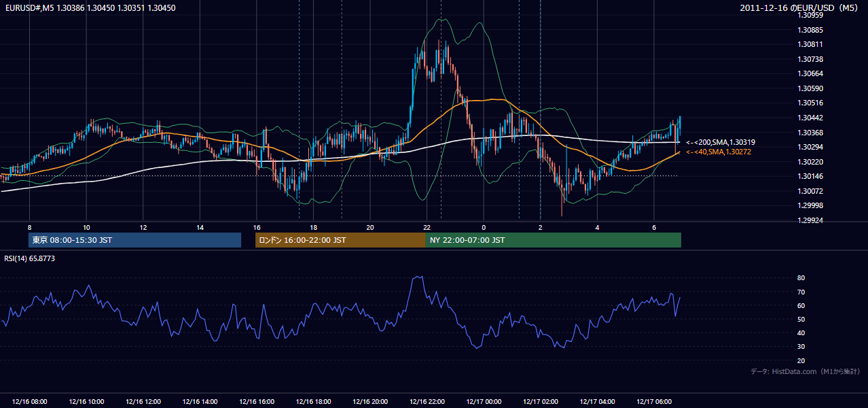Click the Tokyo 08:00-15:30 JST session bar

[x=134, y=240]
